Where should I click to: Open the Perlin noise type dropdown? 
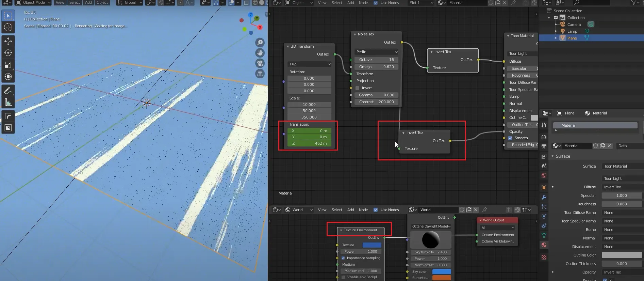376,52
